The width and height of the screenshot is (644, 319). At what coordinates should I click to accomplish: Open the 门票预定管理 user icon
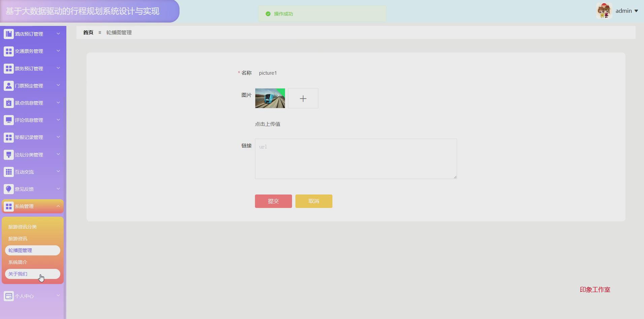click(x=8, y=85)
